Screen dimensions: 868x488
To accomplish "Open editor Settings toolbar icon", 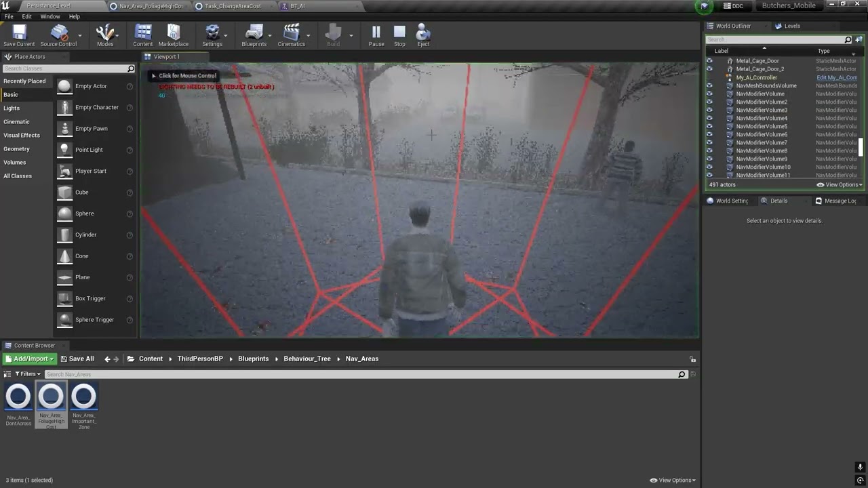I will coord(212,33).
